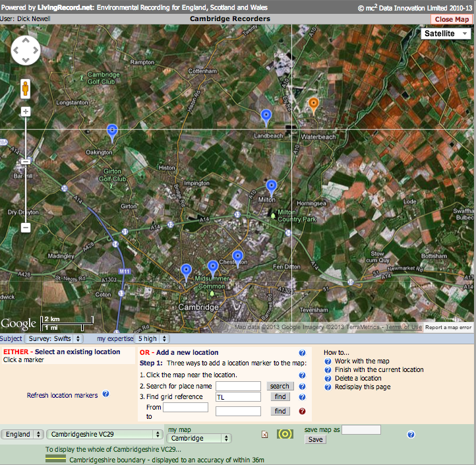Screen dimensions: 476x465
Task: Click help icon for Finish with current location
Action: (x=328, y=369)
